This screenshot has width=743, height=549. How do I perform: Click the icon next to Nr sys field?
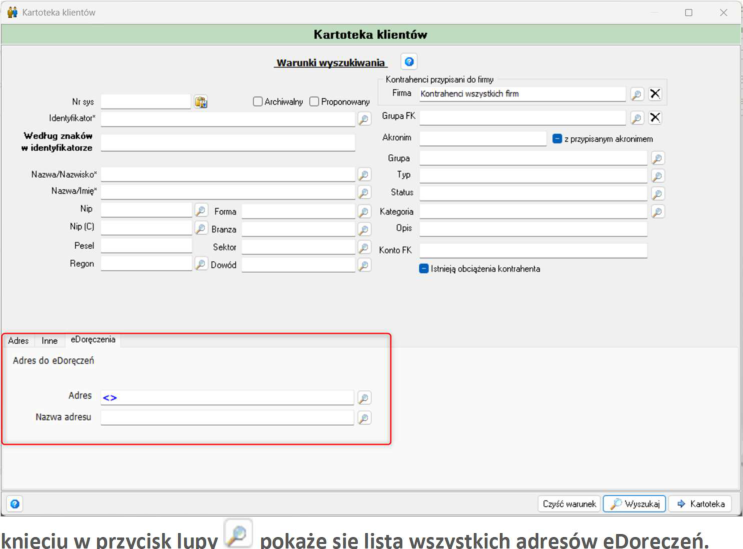[201, 102]
